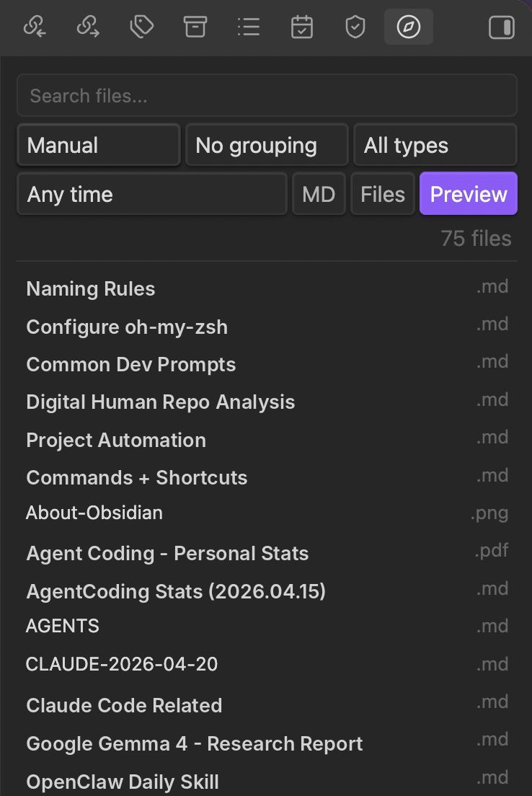Open the backlinks pane icon
The width and height of the screenshot is (532, 796).
pyautogui.click(x=35, y=27)
